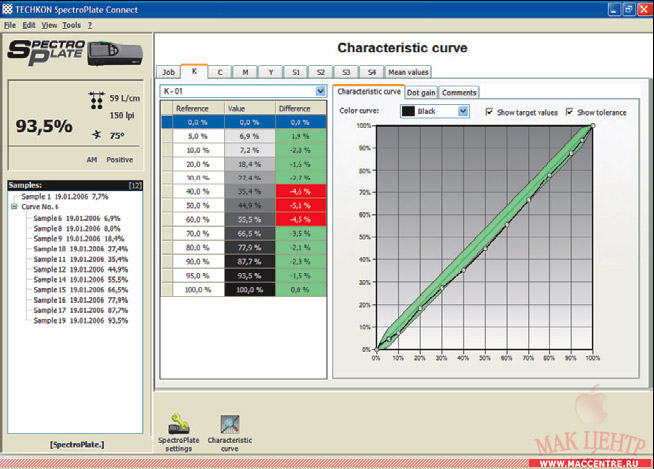The width and height of the screenshot is (654, 469).
Task: Open SpectroPlate settings icon
Action: coord(179,424)
